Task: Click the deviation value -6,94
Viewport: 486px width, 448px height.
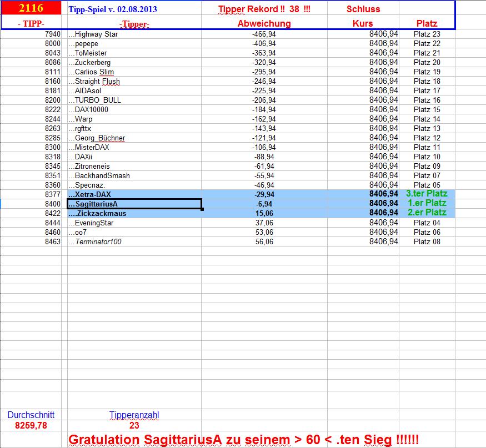Action: click(264, 204)
